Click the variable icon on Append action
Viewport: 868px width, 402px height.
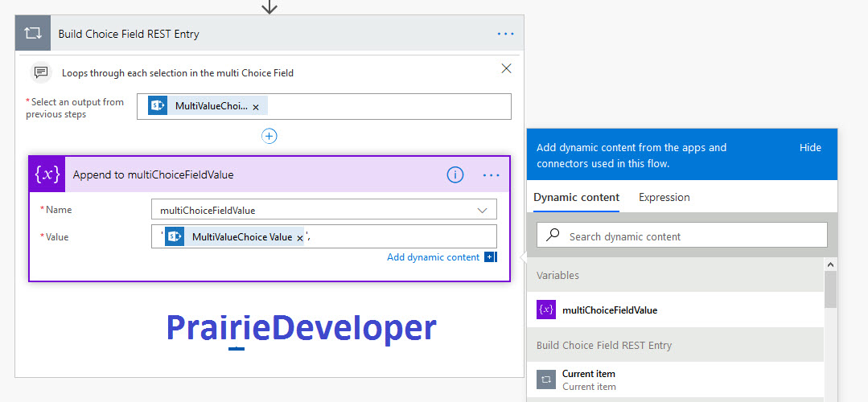[x=47, y=174]
